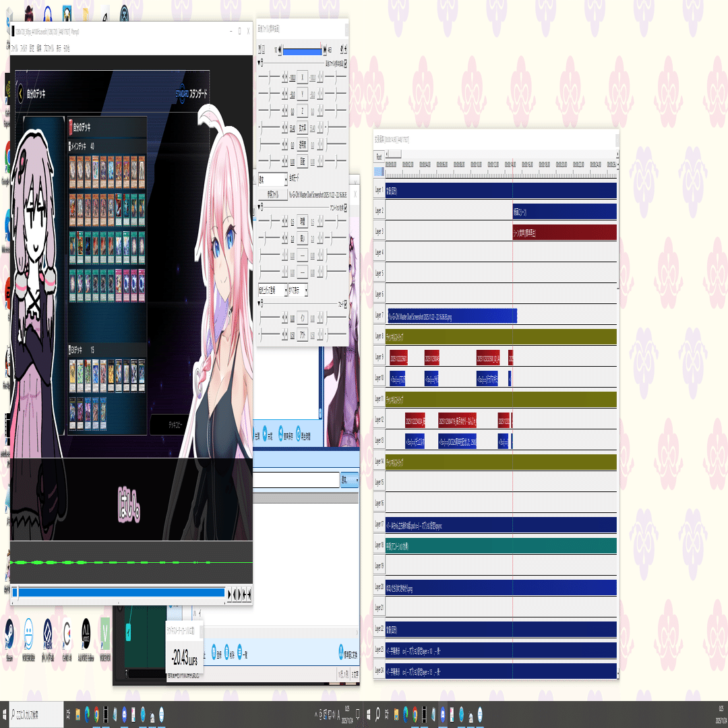Click the 回転 parameter button
This screenshot has width=728, height=728.
[x=302, y=162]
